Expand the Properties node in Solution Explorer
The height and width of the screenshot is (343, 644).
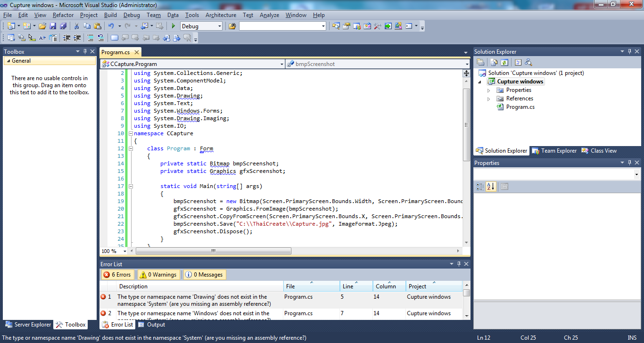488,90
